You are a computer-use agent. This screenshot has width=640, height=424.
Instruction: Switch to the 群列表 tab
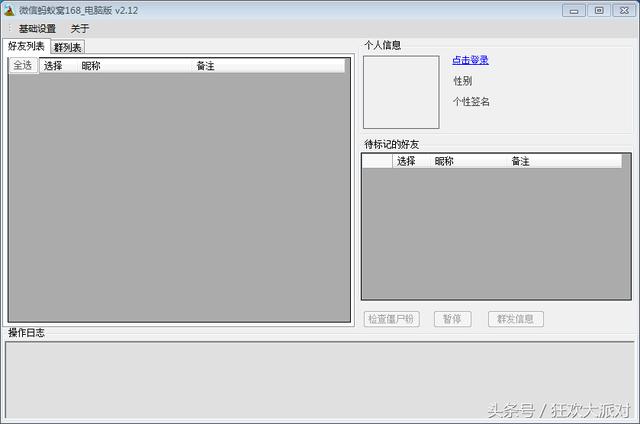coord(68,47)
